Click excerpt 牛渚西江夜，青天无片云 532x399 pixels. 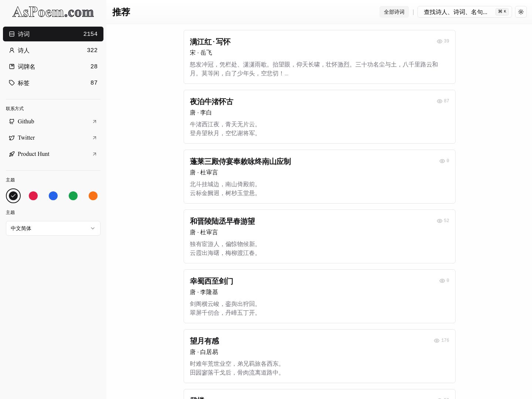pos(225,125)
